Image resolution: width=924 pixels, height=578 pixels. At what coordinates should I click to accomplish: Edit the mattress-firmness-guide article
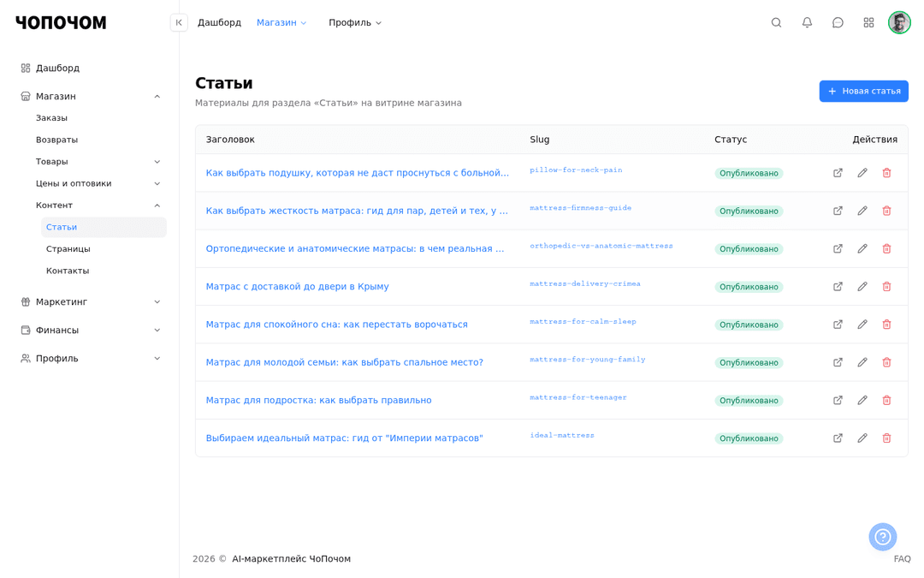[x=862, y=211]
